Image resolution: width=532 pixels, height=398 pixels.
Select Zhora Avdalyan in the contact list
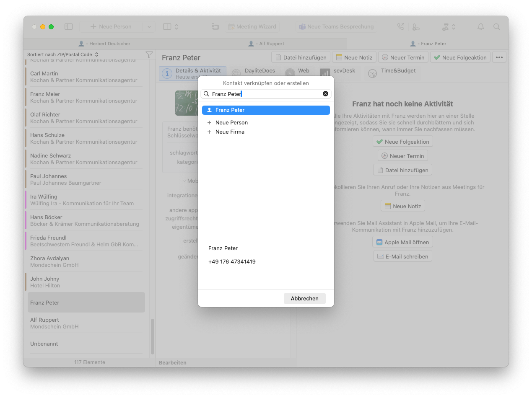tap(84, 261)
